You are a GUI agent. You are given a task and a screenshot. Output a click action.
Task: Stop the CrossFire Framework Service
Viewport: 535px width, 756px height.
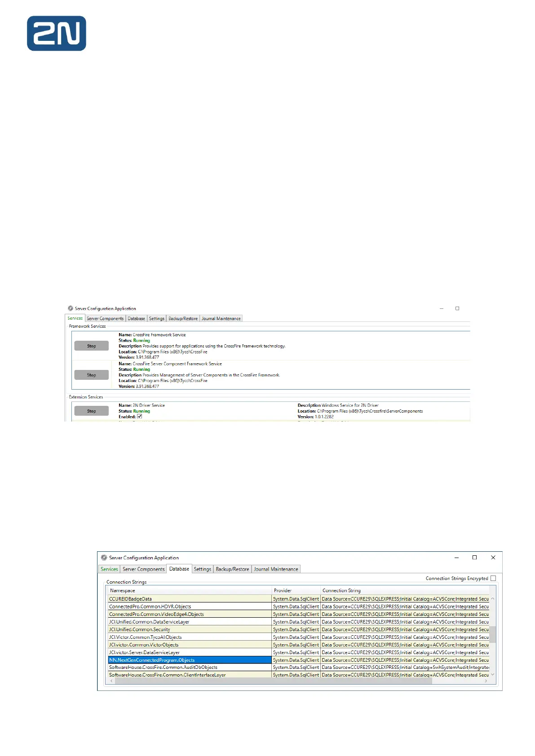click(x=92, y=346)
